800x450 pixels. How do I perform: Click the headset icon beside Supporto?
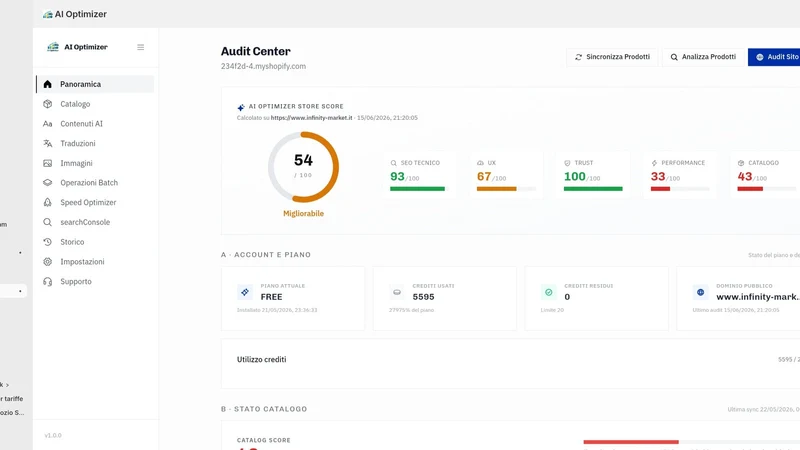(47, 282)
